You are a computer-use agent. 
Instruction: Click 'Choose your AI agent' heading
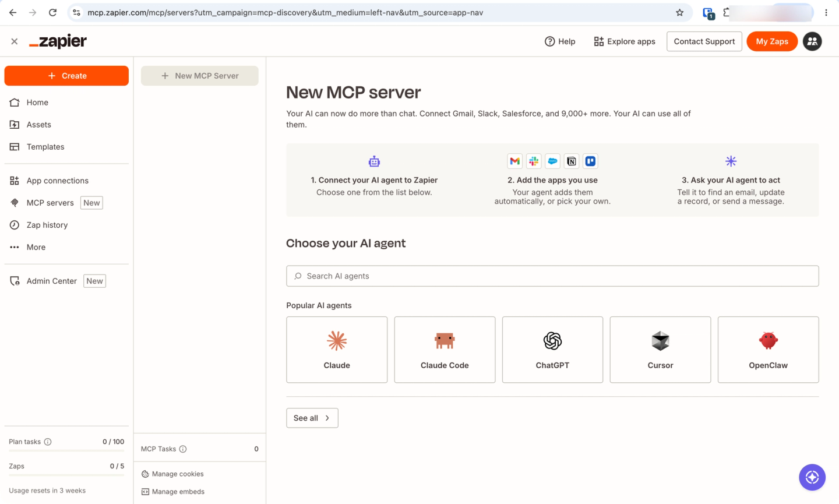346,243
